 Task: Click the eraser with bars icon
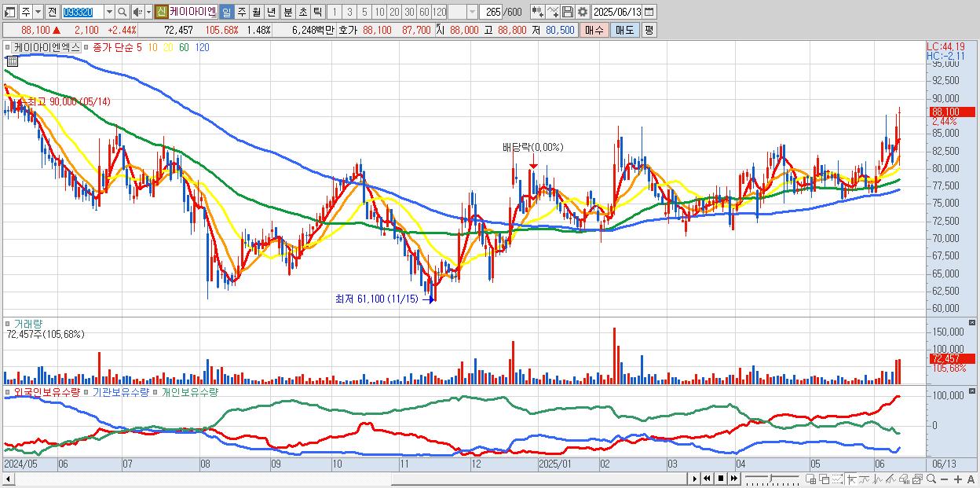[904, 479]
